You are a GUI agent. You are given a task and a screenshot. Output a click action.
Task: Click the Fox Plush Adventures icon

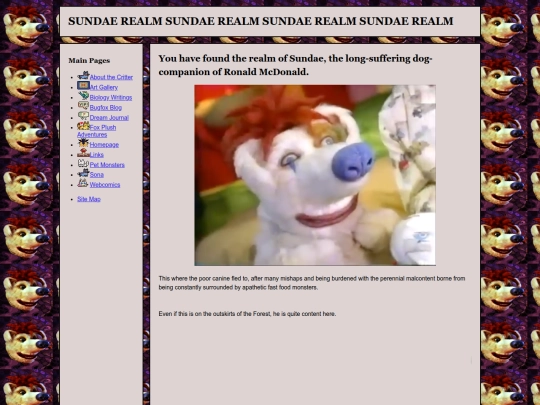83,126
